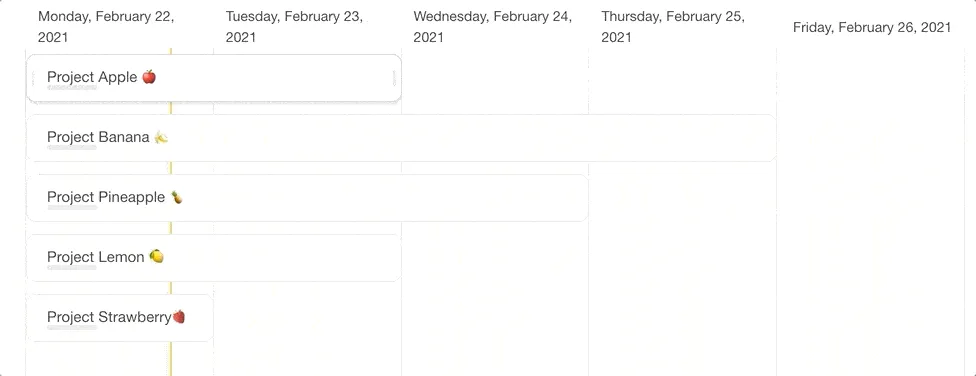The image size is (976, 376).
Task: Open the Project Apple card title
Action: [x=92, y=77]
